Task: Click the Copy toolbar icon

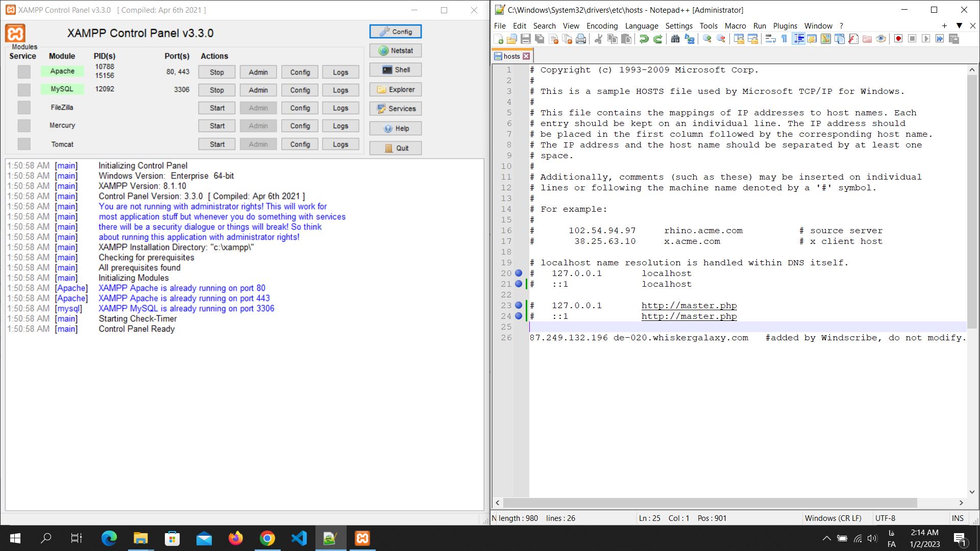Action: coord(612,39)
